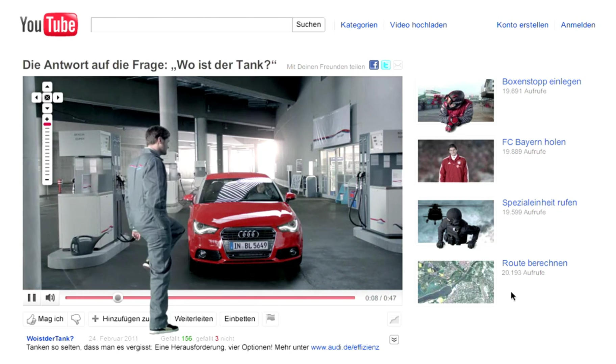Image resolution: width=616 pixels, height=364 pixels.
Task: Show video statistics chart icon
Action: [394, 319]
